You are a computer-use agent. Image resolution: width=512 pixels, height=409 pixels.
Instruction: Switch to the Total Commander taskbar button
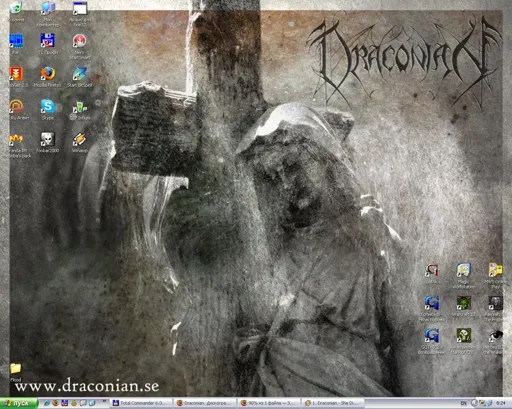141,403
